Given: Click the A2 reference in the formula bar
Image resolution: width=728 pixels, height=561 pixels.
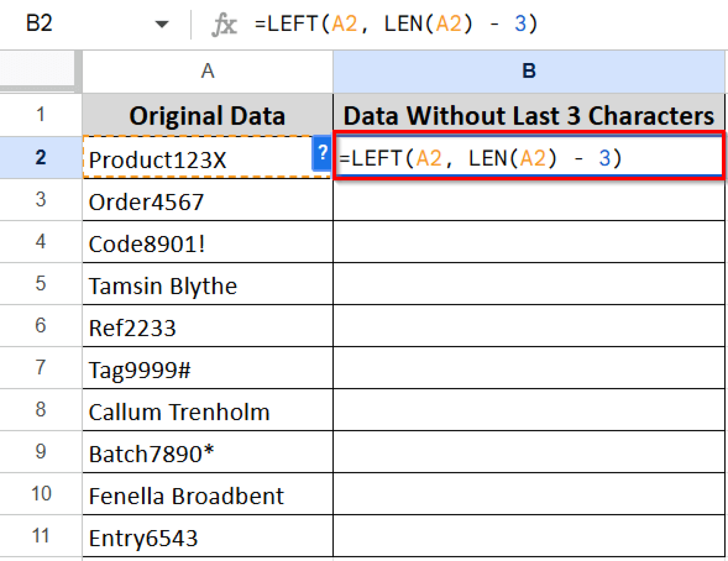Looking at the screenshot, I should 342,24.
